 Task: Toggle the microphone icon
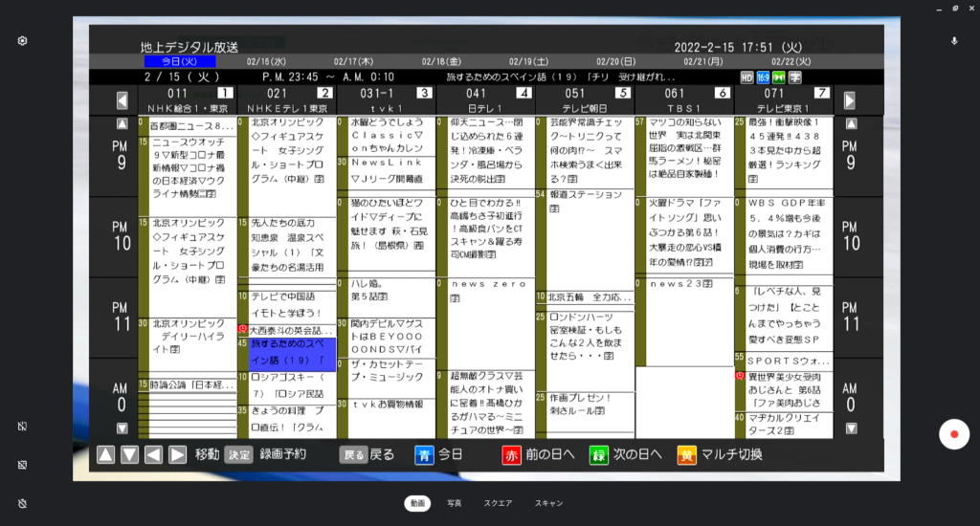[x=954, y=41]
